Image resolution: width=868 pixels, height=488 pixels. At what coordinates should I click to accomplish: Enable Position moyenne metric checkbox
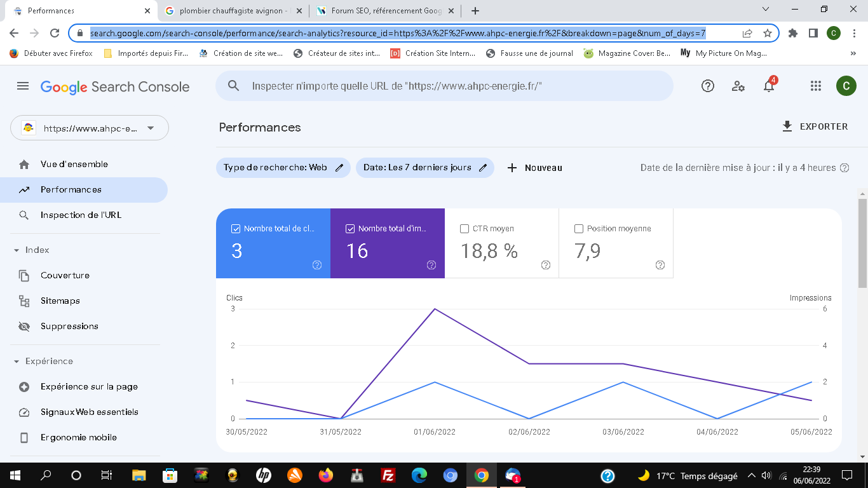579,229
